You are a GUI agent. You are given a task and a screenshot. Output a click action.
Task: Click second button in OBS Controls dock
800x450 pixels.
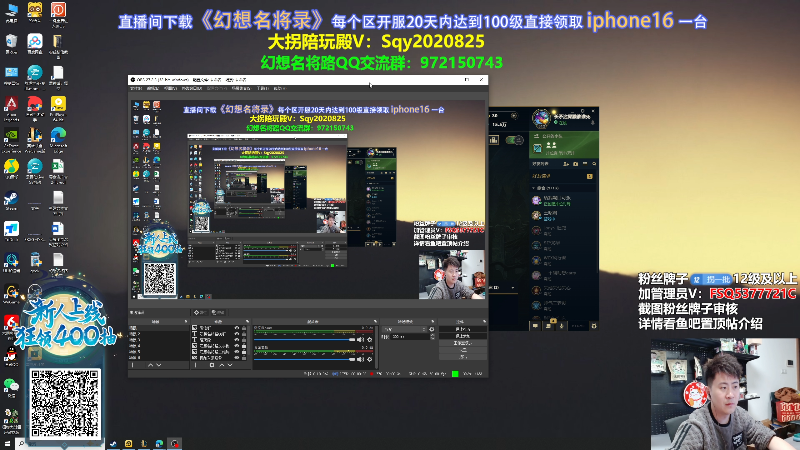(x=463, y=336)
